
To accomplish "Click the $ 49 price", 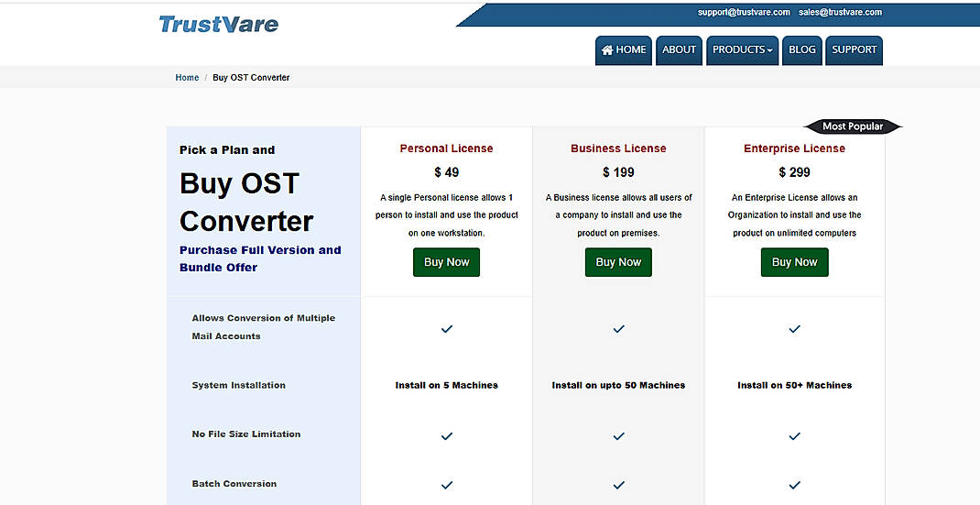I will (x=446, y=172).
